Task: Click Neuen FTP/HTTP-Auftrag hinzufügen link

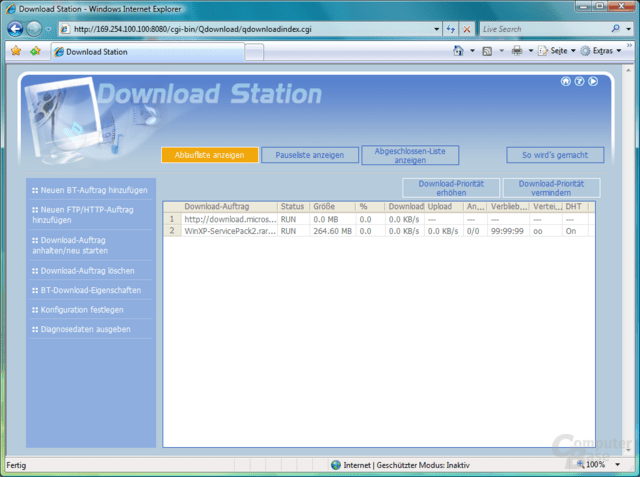Action: coord(83,215)
